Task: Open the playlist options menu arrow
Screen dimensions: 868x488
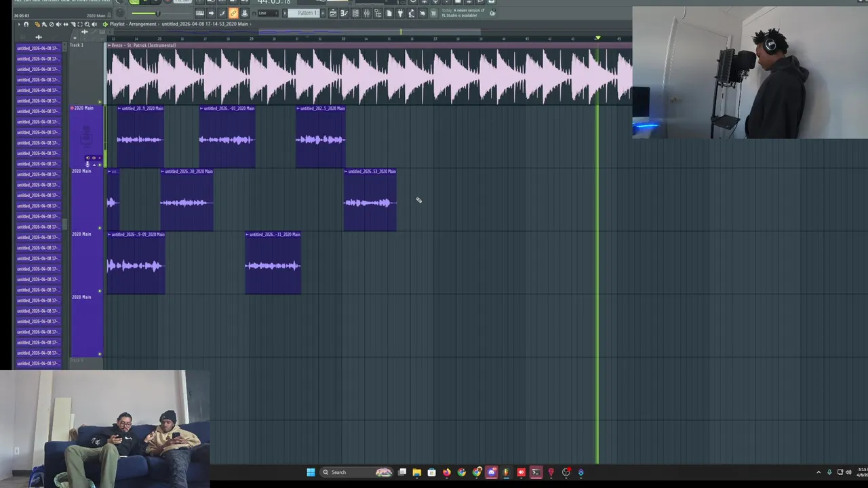Action: tap(19, 24)
